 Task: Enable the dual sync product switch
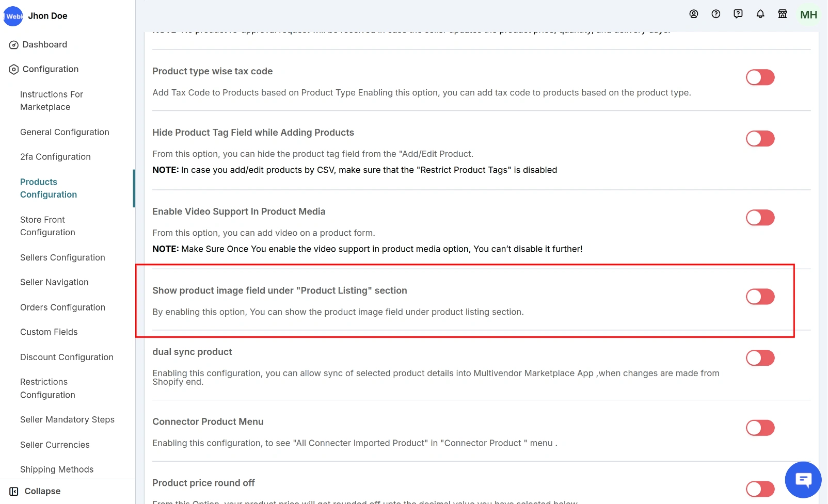pos(760,358)
